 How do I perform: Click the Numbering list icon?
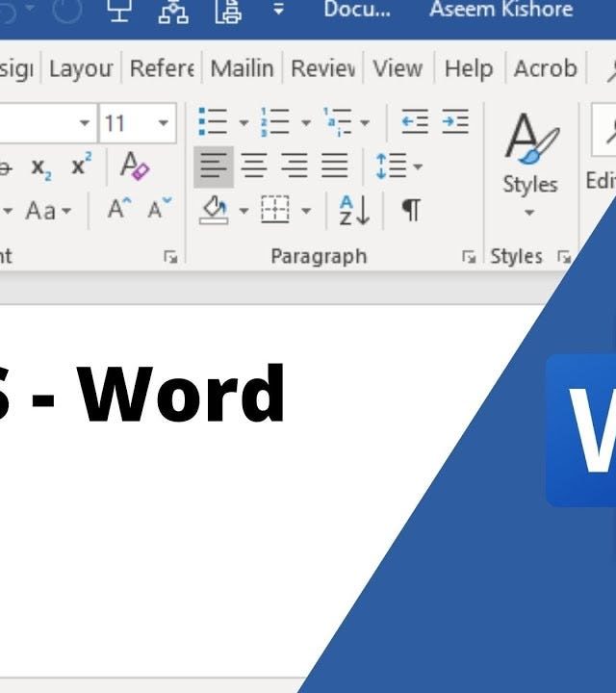click(274, 121)
